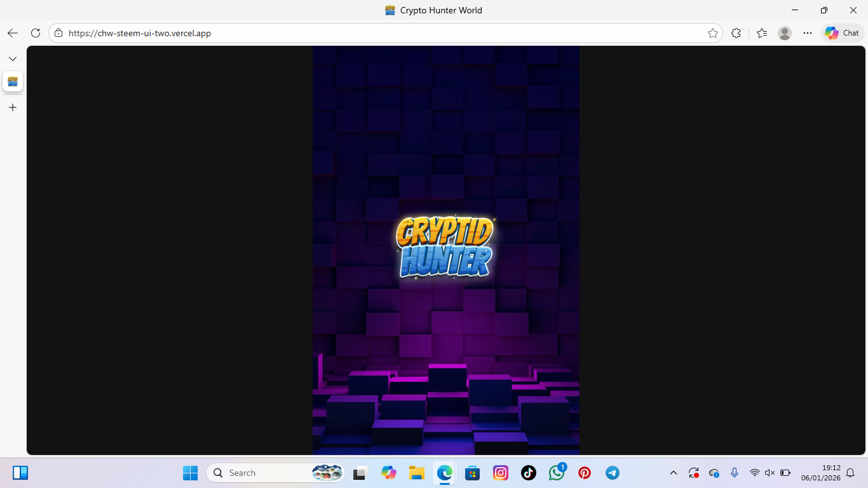Open Telegram from the taskbar
Viewport: 868px width, 488px height.
[613, 473]
